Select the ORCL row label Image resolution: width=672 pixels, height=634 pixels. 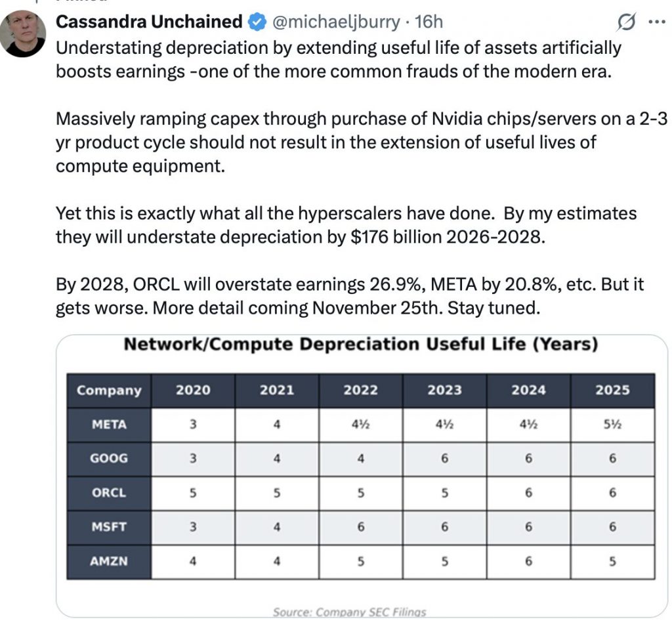click(x=109, y=493)
